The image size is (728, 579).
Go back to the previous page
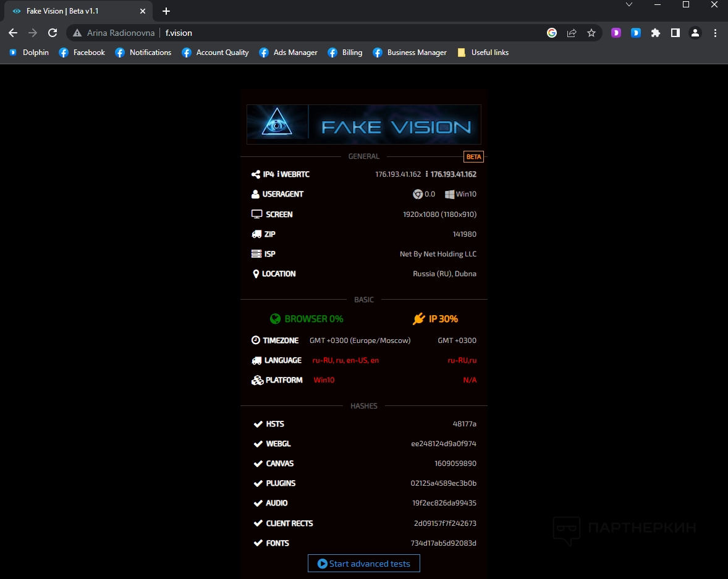click(x=13, y=33)
